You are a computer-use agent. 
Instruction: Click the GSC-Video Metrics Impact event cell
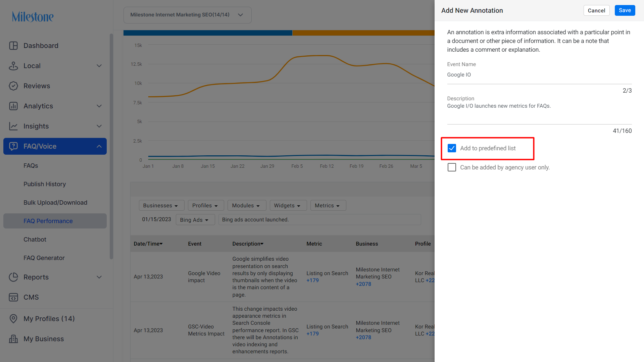tap(206, 330)
